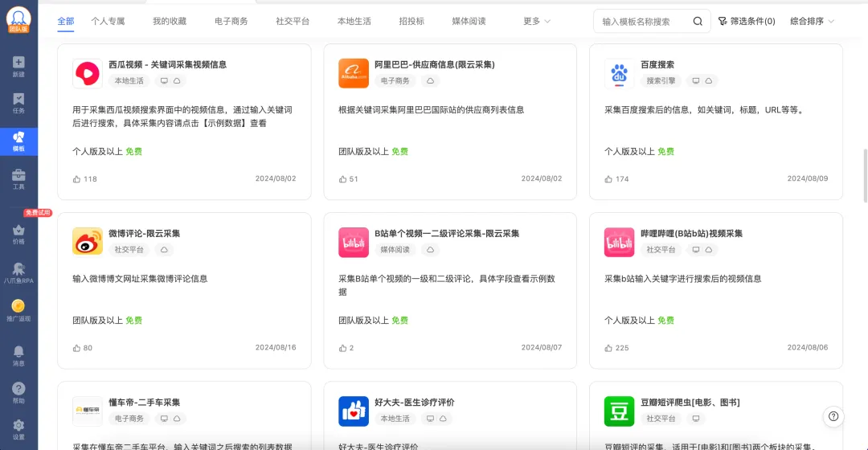
Task: Open the 价格 pricing sidebar icon
Action: [x=18, y=234]
